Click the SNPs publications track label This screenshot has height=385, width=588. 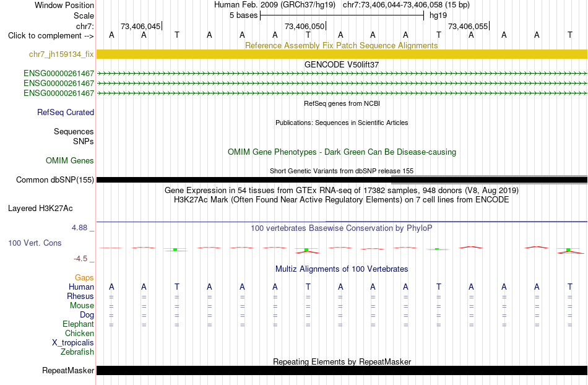coord(84,141)
